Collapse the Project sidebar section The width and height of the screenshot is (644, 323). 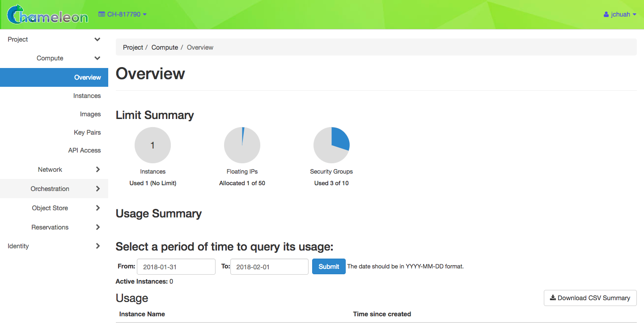54,39
